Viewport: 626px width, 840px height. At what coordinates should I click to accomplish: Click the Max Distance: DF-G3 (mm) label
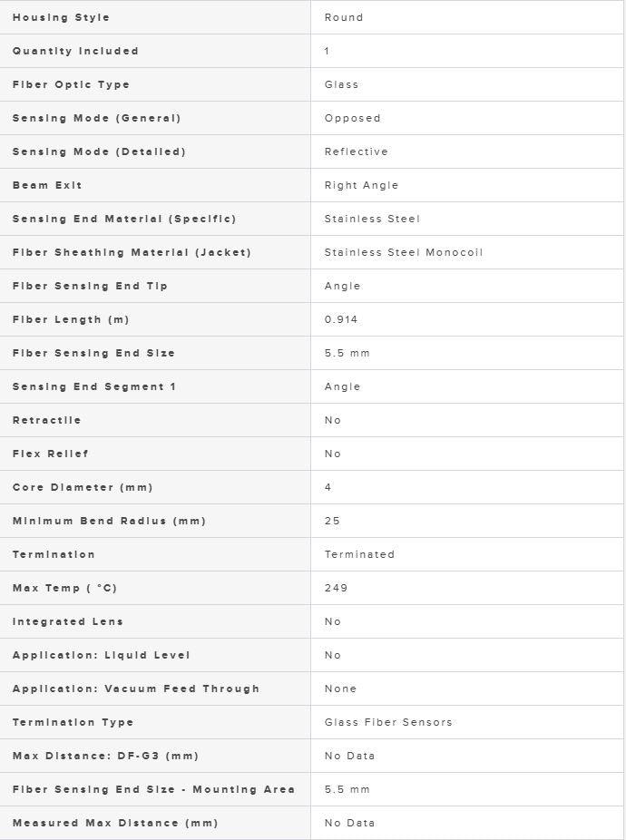pos(105,756)
